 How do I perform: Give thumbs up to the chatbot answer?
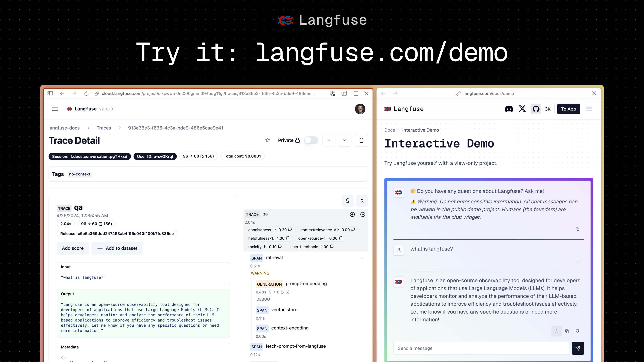pyautogui.click(x=556, y=331)
